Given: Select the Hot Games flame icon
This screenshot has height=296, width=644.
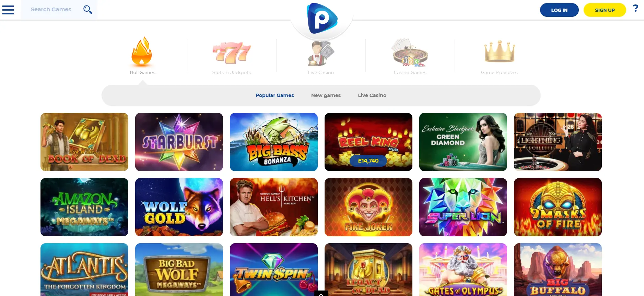Looking at the screenshot, I should (142, 51).
